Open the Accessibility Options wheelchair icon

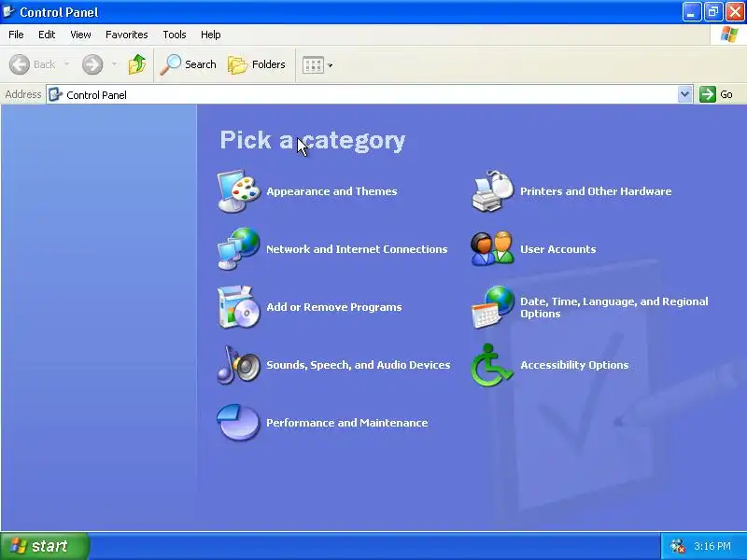click(x=493, y=365)
